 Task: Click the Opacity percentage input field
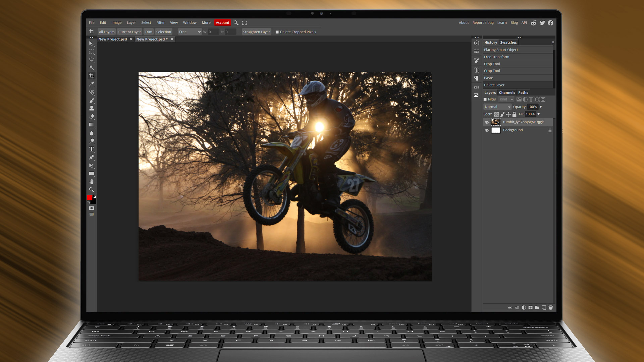532,107
